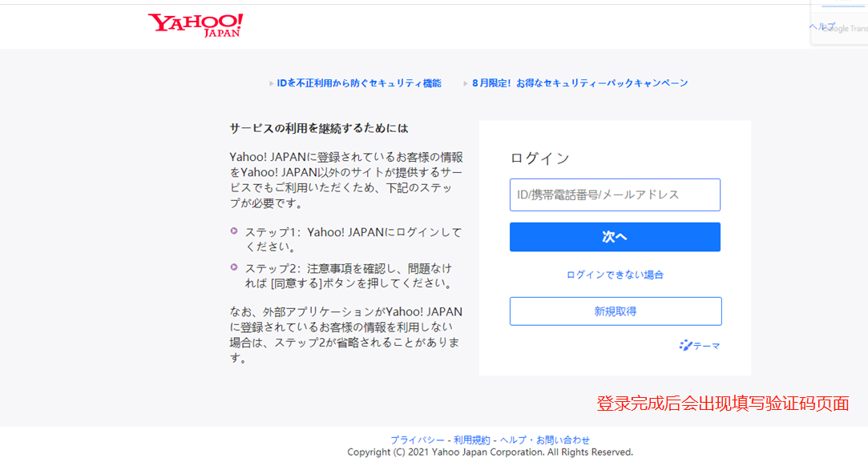Focus the ID/携帯電話番号/メールアドレス field
868x470 pixels.
(615, 195)
